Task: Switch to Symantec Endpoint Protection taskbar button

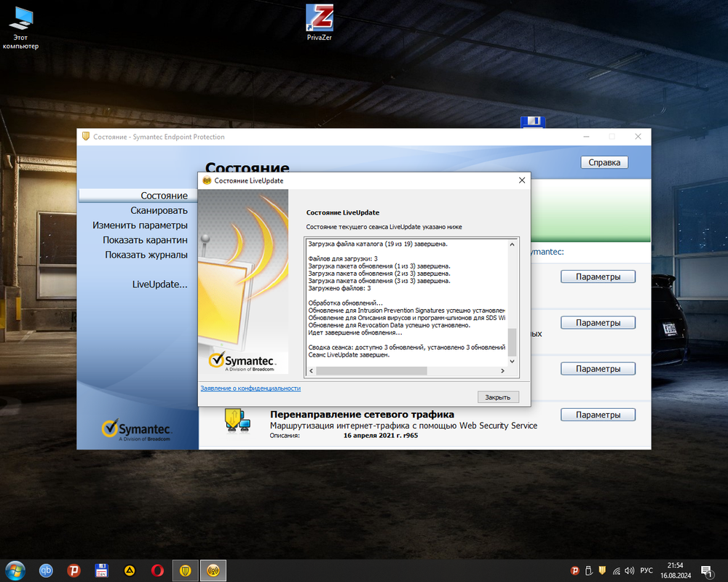Action: pyautogui.click(x=185, y=570)
